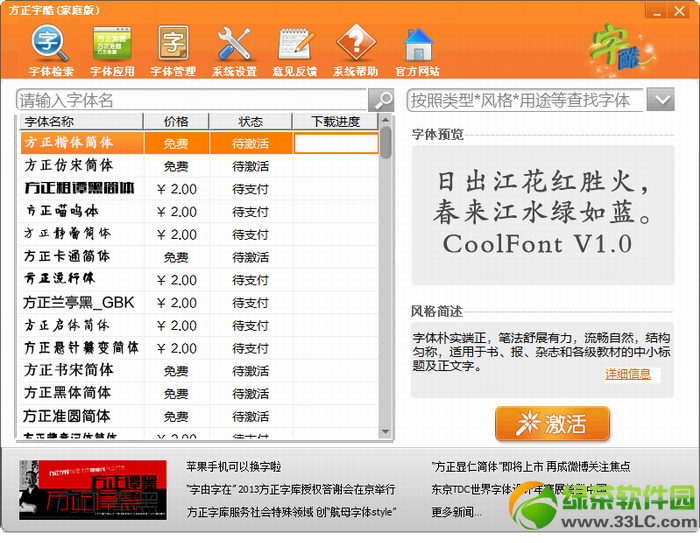The image size is (700, 543).
Task: Select the 方正楷体简体 font row
Action: 200,143
